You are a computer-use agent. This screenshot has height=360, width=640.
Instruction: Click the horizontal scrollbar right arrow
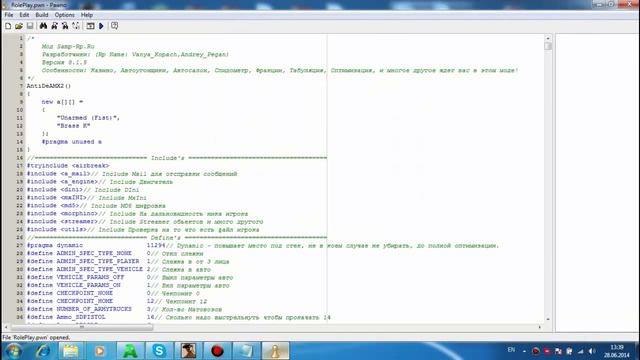[x=540, y=327]
